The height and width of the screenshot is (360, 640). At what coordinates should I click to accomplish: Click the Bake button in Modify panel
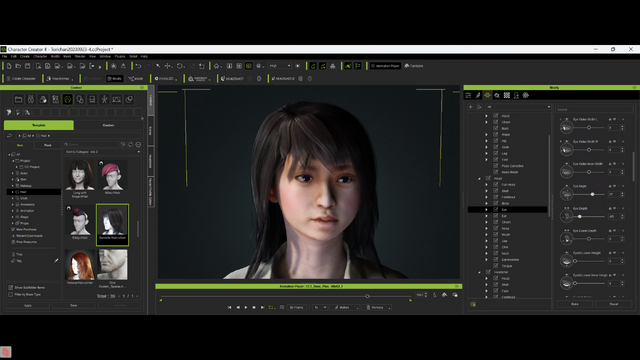575,304
